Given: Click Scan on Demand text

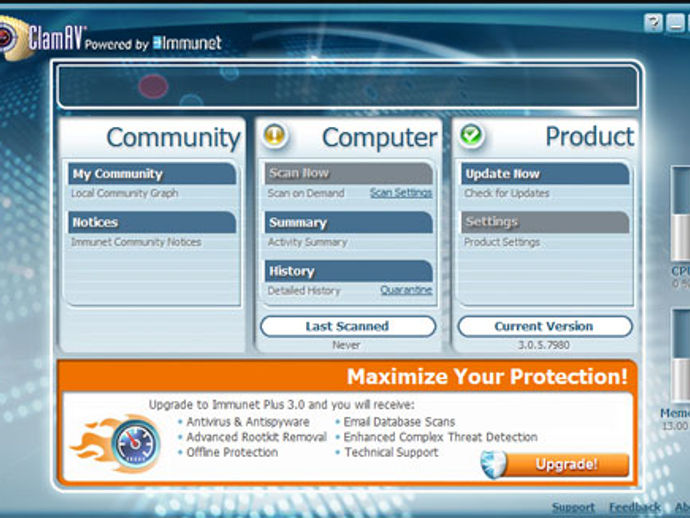Looking at the screenshot, I should point(306,193).
